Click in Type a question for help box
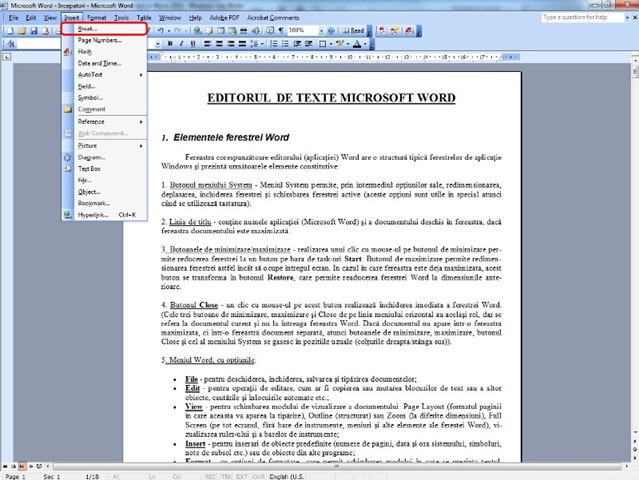Screen dimensions: 639x480 (x=583, y=18)
